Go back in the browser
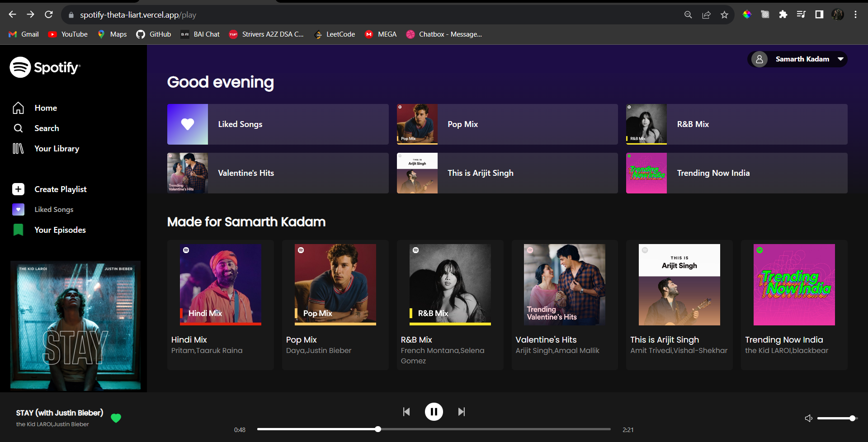This screenshot has height=442, width=868. (x=12, y=14)
